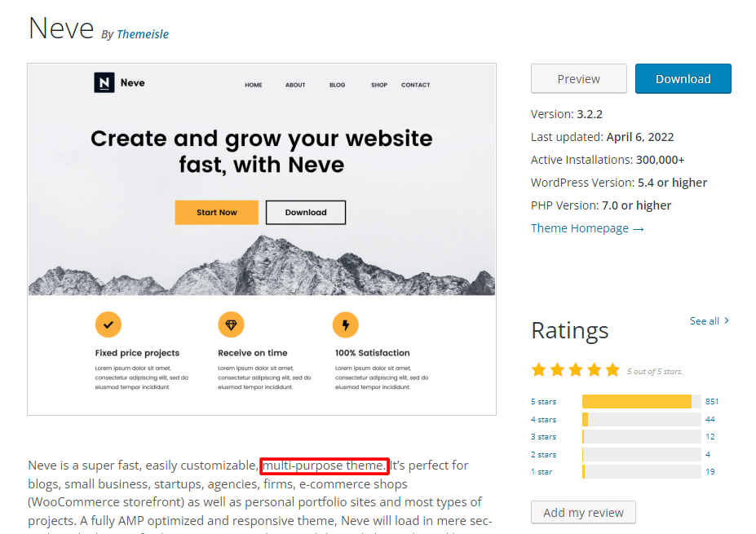The width and height of the screenshot is (756, 534).
Task: Click Add my review
Action: coord(582,512)
